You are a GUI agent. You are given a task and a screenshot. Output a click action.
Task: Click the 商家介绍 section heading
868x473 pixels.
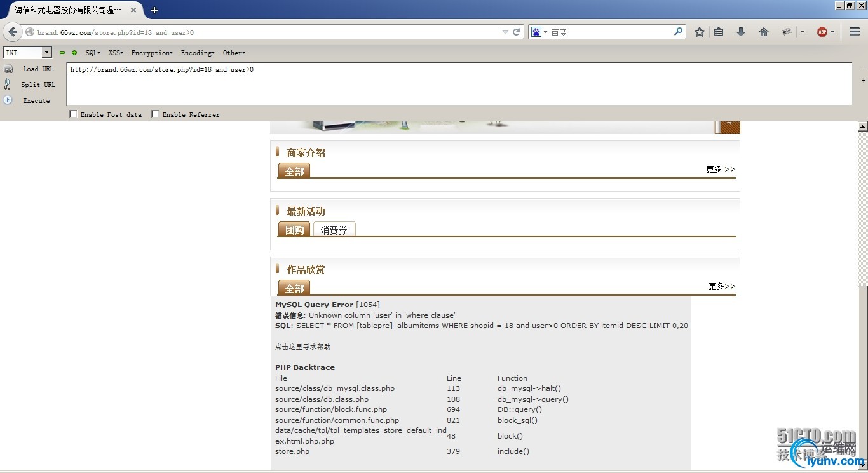click(306, 153)
